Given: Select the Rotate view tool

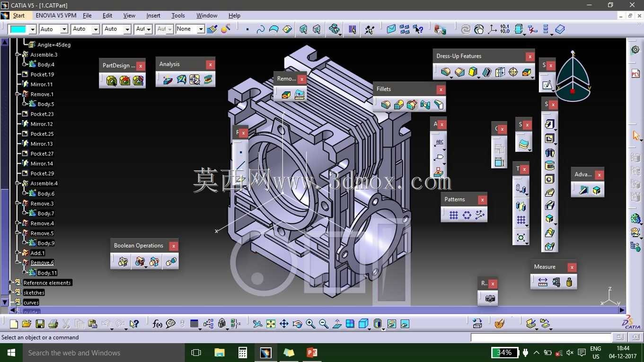Looking at the screenshot, I should (297, 324).
